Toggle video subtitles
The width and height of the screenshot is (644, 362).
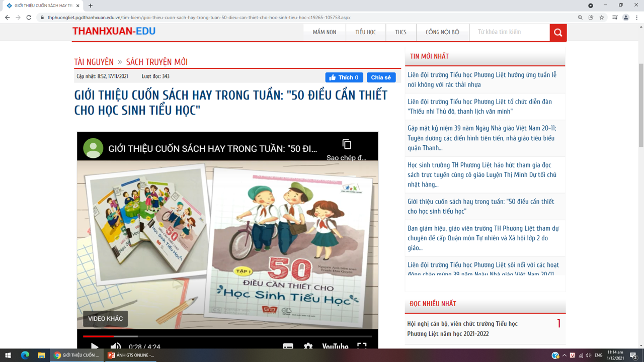pos(288,346)
